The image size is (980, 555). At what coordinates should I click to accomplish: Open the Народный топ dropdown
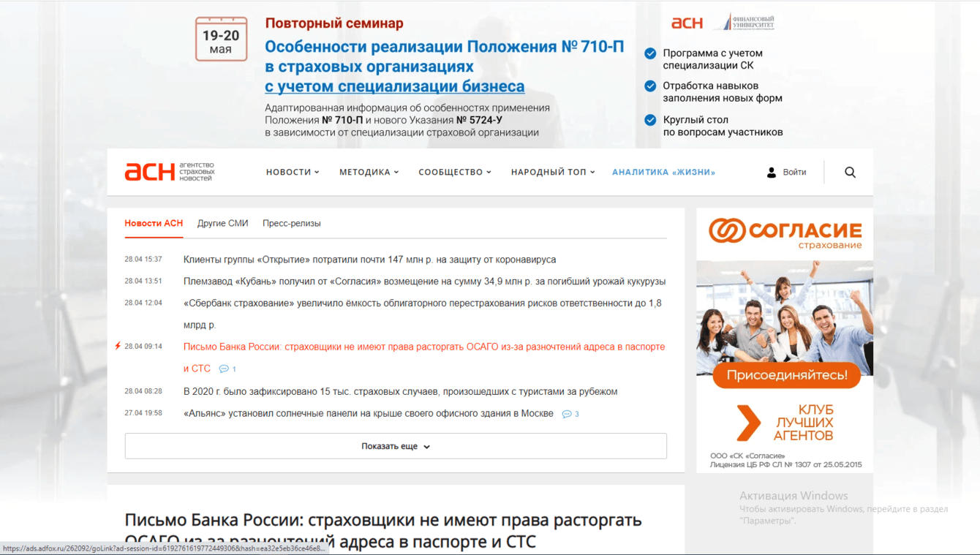pyautogui.click(x=553, y=172)
